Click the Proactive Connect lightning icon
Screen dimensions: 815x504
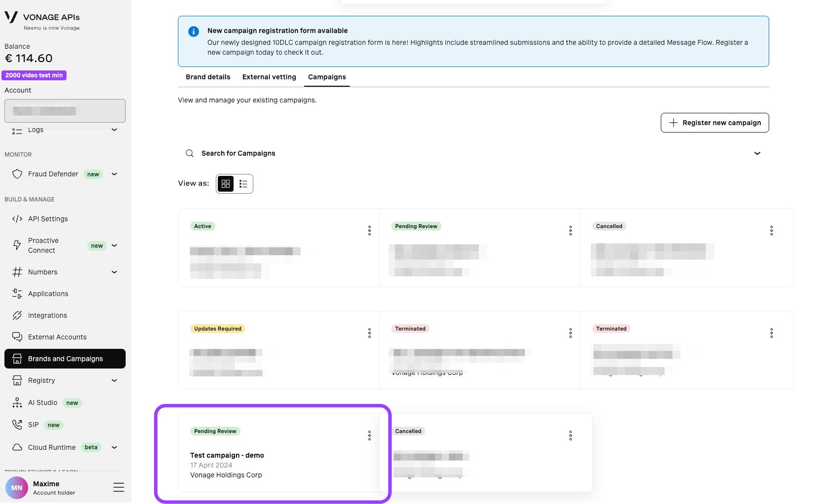(x=17, y=245)
